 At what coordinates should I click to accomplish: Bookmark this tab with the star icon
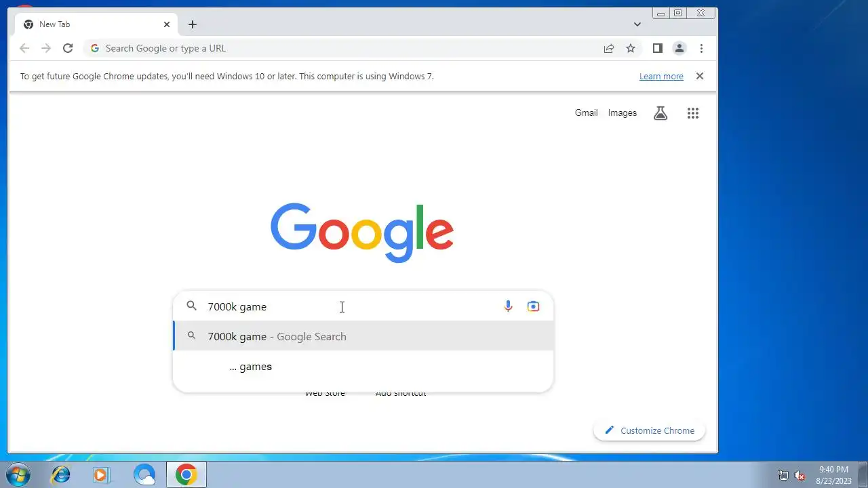(631, 48)
